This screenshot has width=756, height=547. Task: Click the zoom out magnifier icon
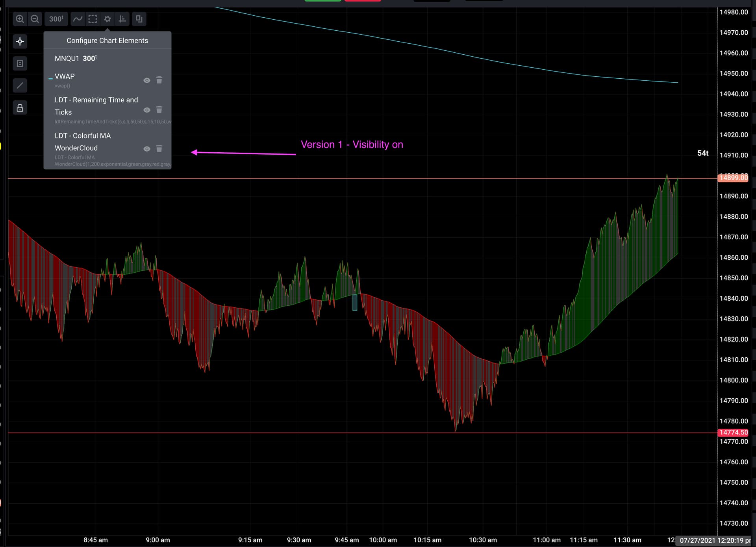[35, 19]
